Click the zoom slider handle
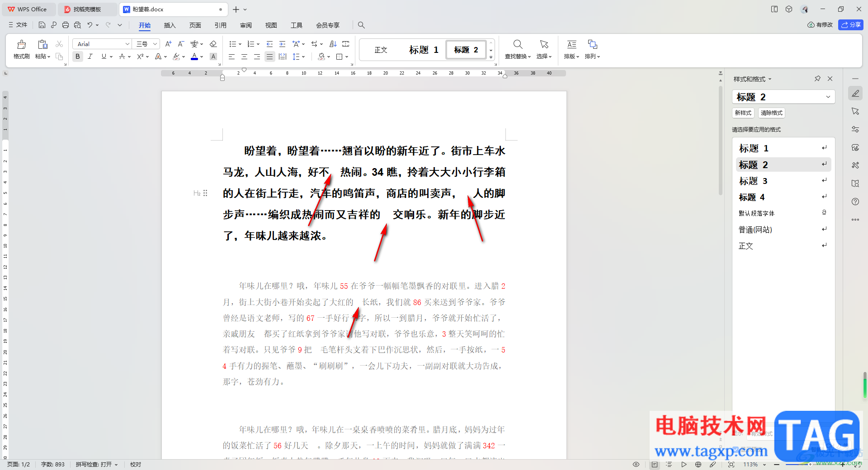 click(x=810, y=464)
